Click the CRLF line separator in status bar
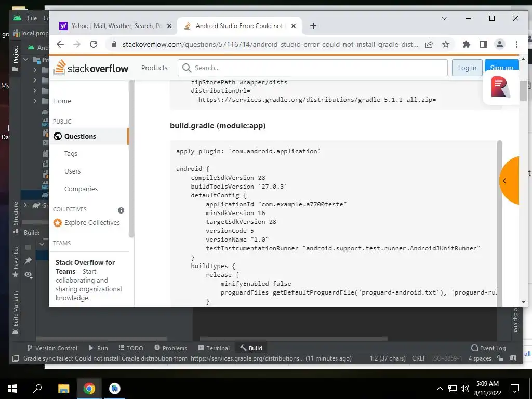The width and height of the screenshot is (532, 399). point(419,358)
